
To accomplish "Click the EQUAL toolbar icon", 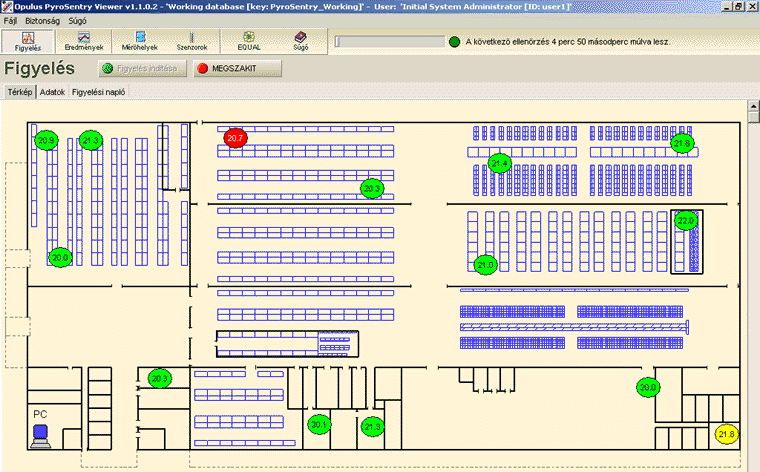I will coord(248,41).
